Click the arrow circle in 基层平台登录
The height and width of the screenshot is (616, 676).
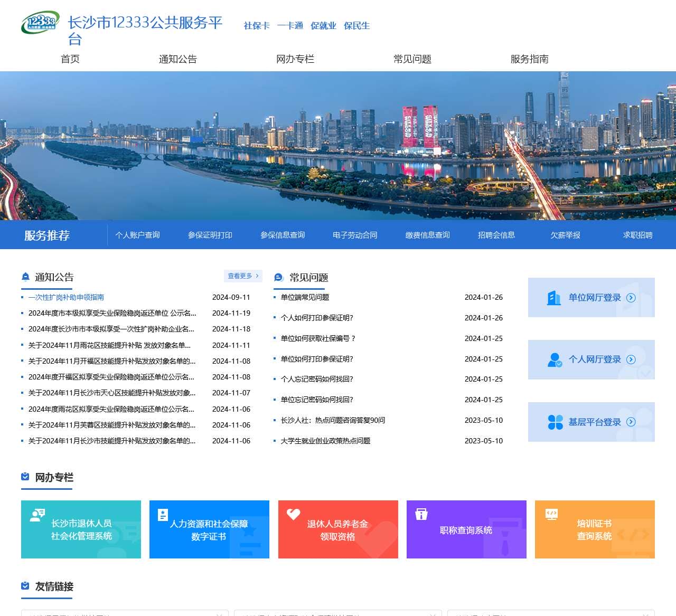631,422
